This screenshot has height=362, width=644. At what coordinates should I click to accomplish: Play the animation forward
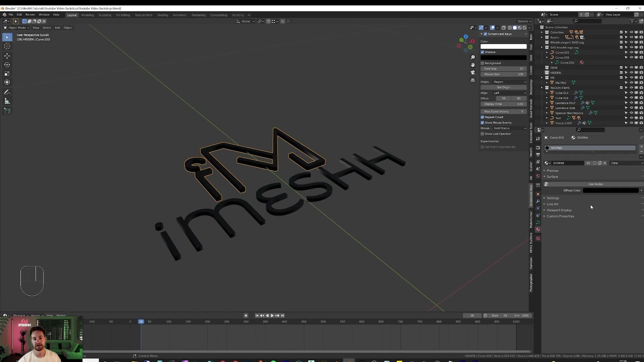272,315
